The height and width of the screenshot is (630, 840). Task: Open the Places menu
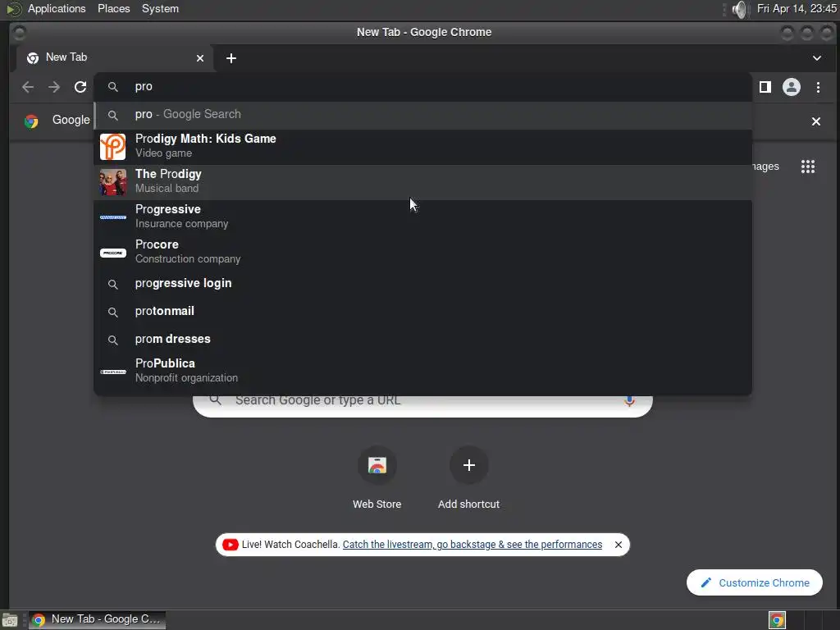(113, 8)
